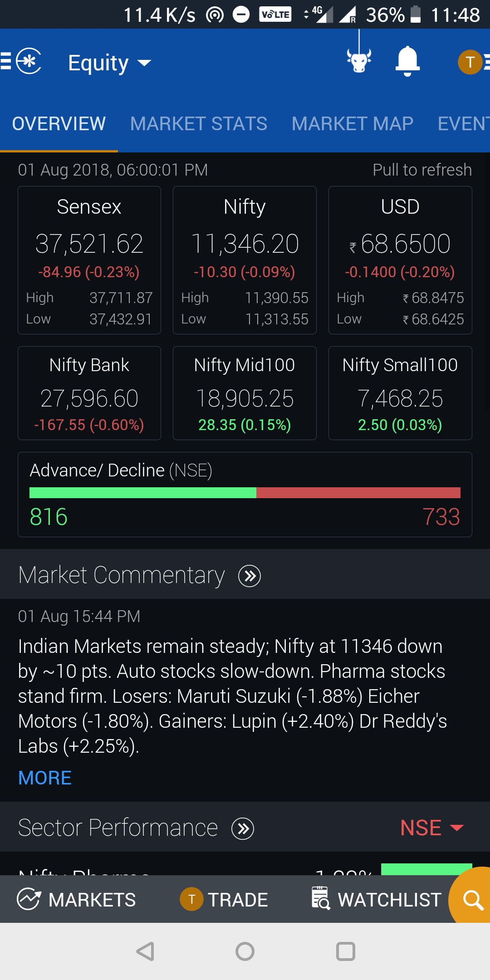Tap the Advance/Decline progress bar
Screen dimensions: 490x980
[245, 493]
